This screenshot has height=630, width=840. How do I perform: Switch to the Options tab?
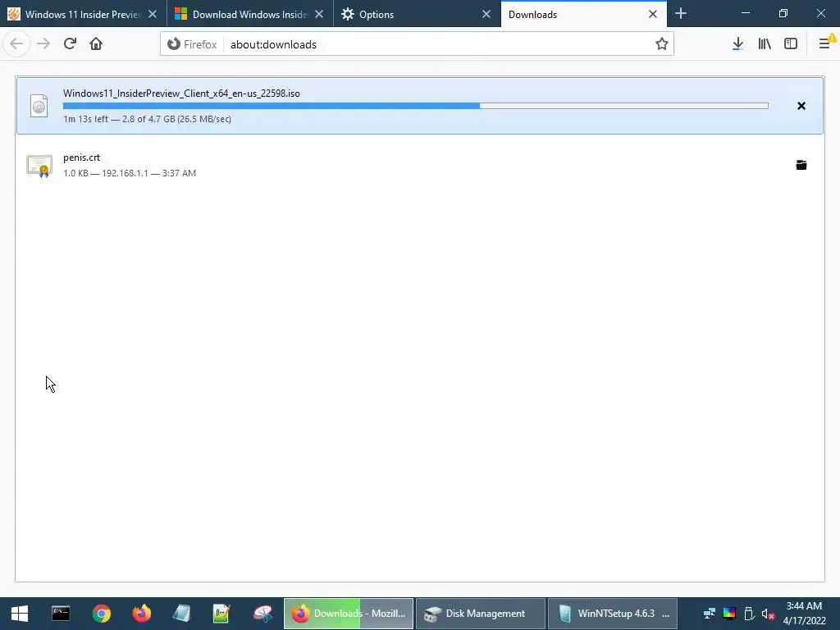coord(418,15)
